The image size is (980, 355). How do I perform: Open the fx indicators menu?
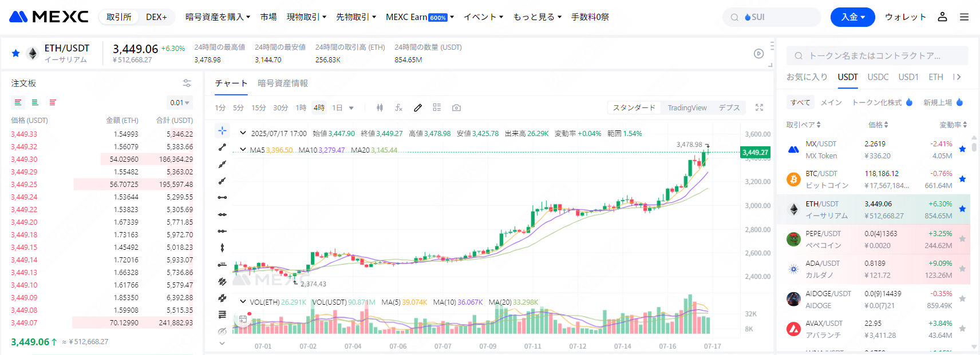(x=398, y=107)
